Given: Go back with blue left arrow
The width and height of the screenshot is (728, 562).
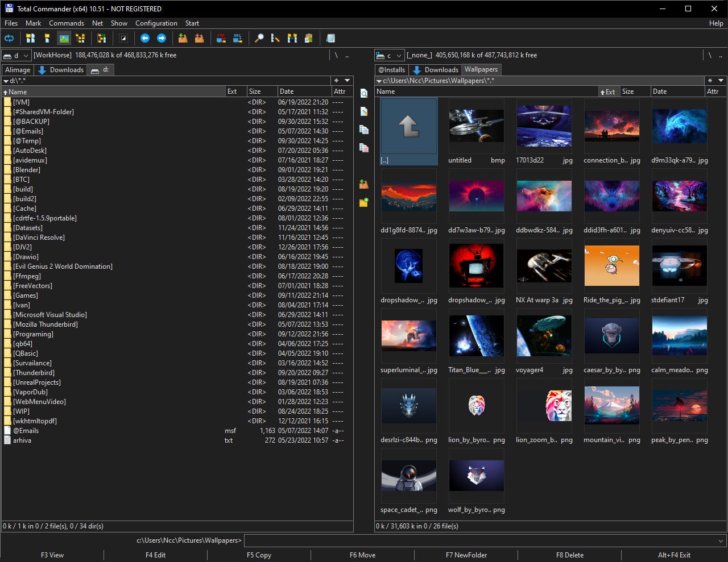Looking at the screenshot, I should click(x=145, y=38).
